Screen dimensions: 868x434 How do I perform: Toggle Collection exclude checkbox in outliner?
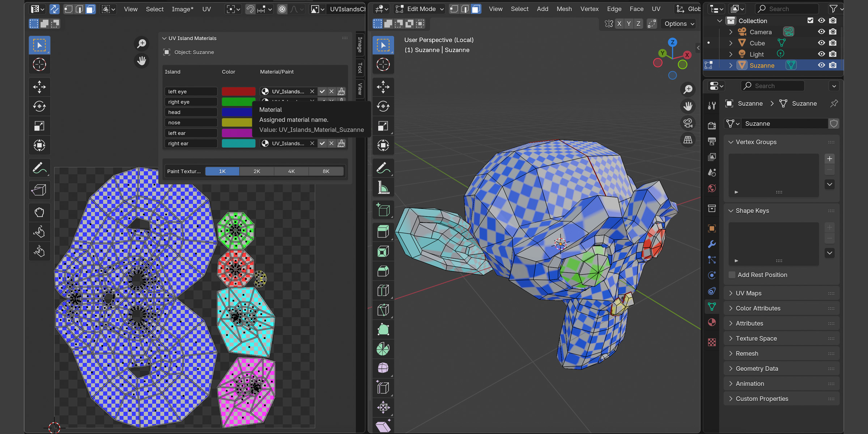810,21
